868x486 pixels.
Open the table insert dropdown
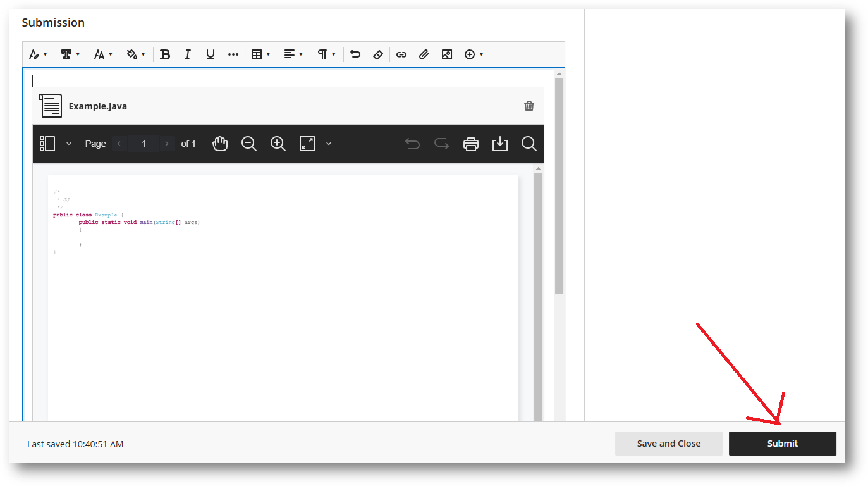coord(260,54)
